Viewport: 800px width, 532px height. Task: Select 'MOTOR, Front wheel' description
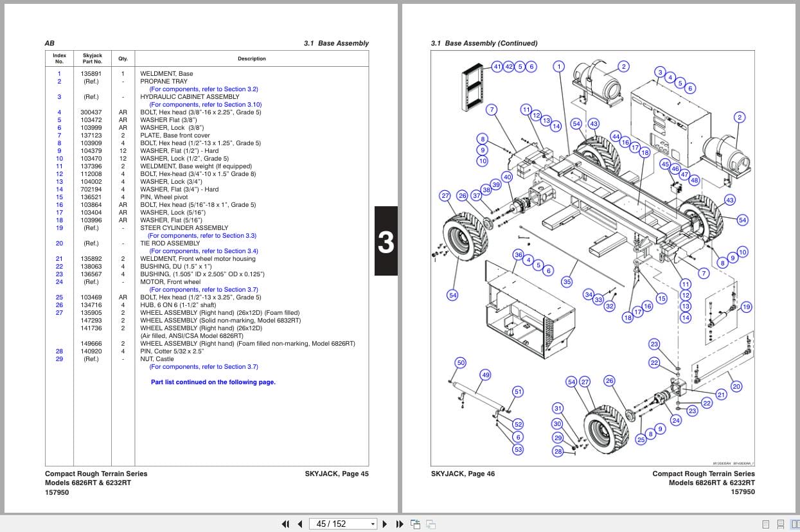pos(170,282)
